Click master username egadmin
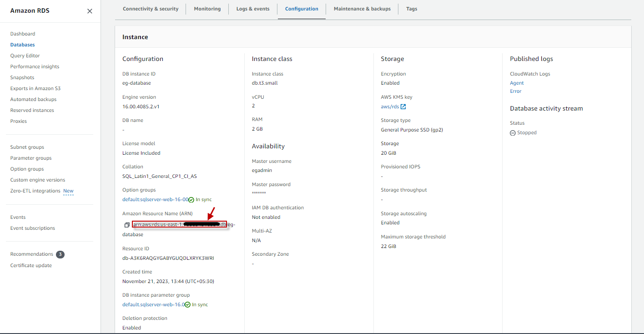This screenshot has height=334, width=644. [x=262, y=170]
